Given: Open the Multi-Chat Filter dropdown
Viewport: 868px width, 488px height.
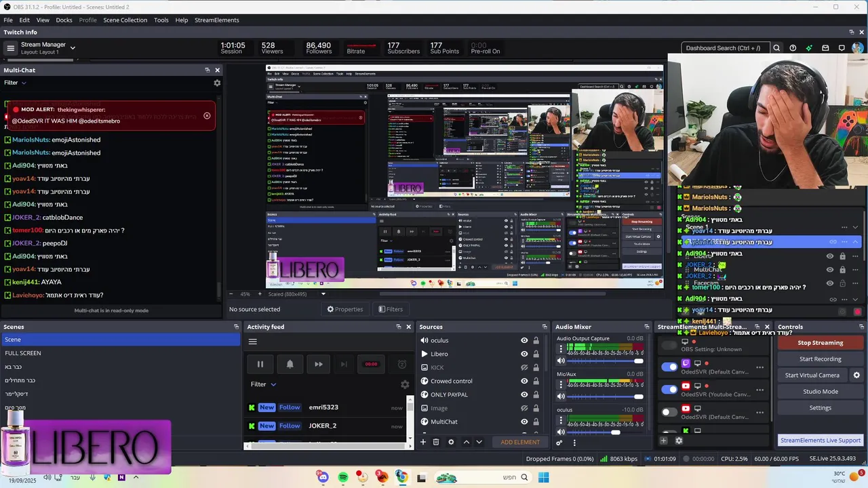Looking at the screenshot, I should tap(15, 83).
